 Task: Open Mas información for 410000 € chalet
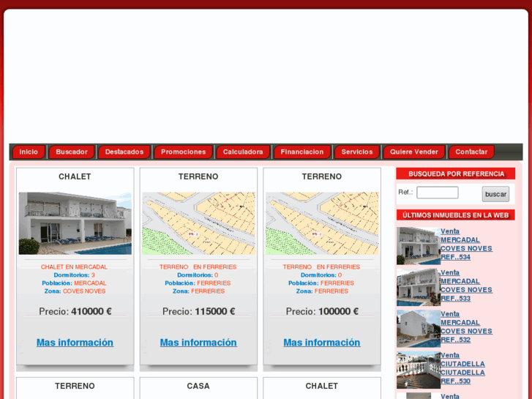click(75, 343)
